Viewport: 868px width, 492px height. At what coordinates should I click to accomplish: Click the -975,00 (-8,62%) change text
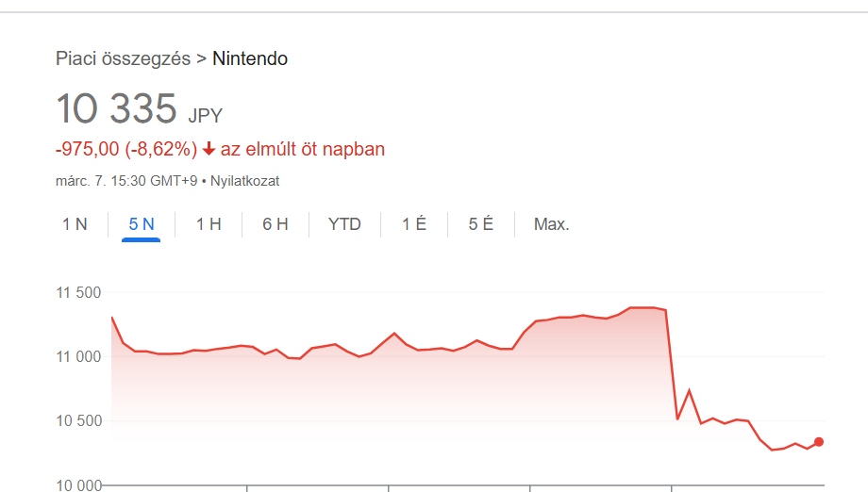[126, 149]
